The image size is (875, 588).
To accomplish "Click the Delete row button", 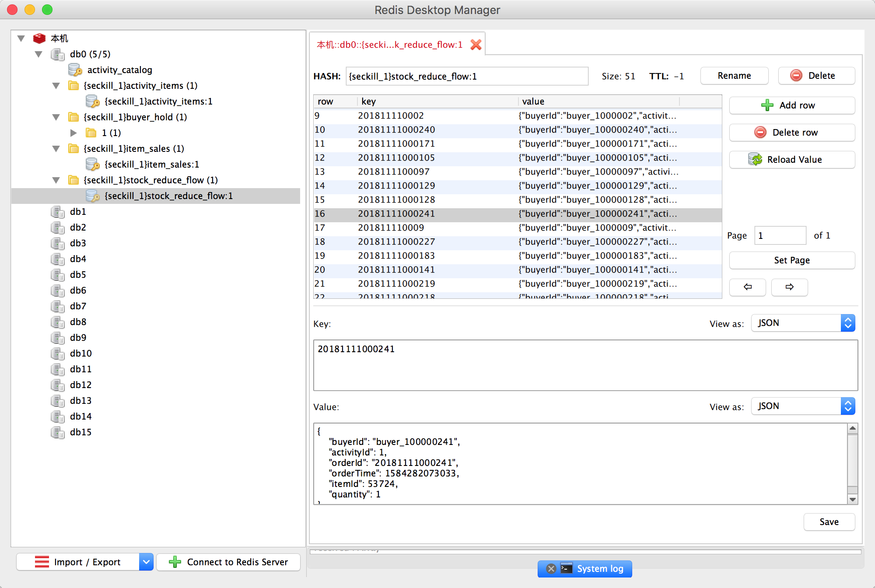I will (x=792, y=133).
